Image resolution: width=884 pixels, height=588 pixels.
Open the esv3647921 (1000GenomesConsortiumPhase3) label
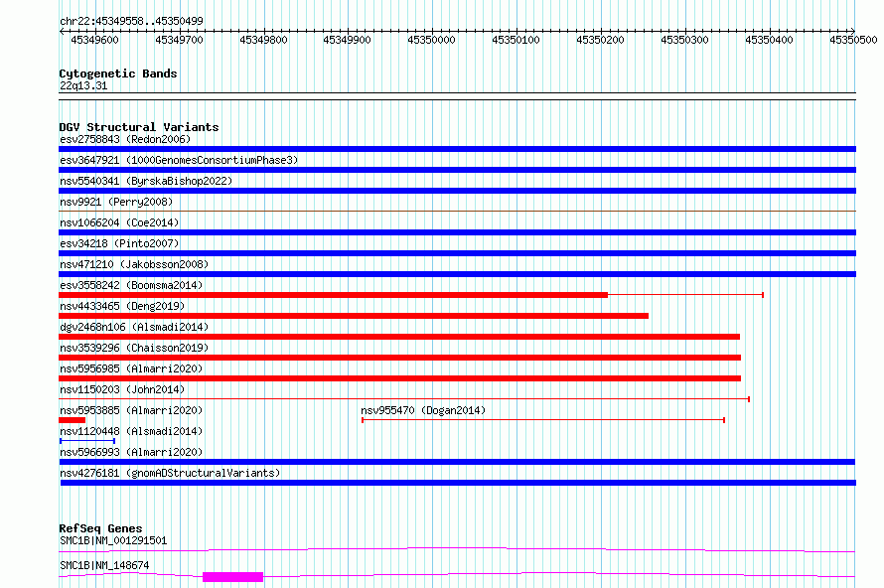click(x=179, y=160)
